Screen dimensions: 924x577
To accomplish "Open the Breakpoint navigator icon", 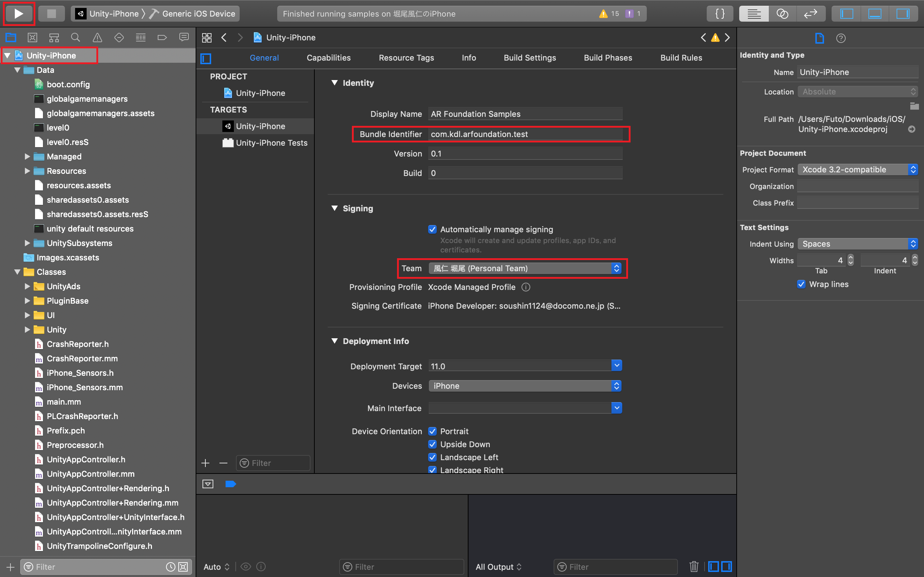I will (162, 38).
